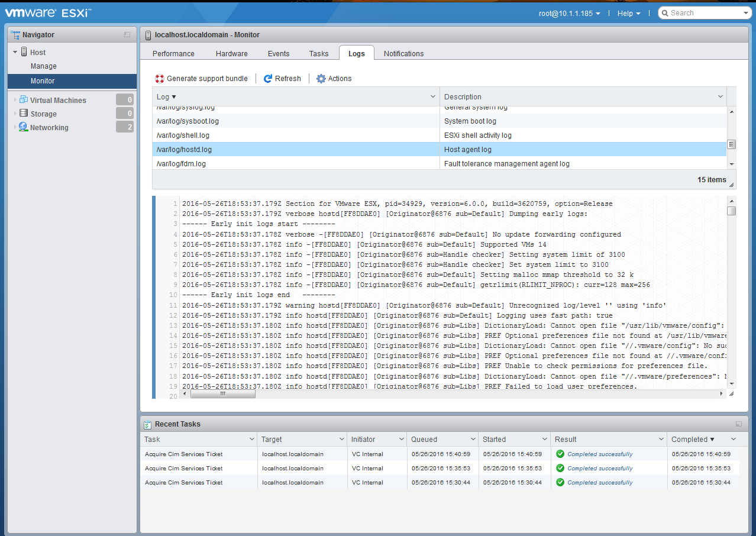This screenshot has width=756, height=536.
Task: Collapse the Navigator panel
Action: click(x=127, y=34)
